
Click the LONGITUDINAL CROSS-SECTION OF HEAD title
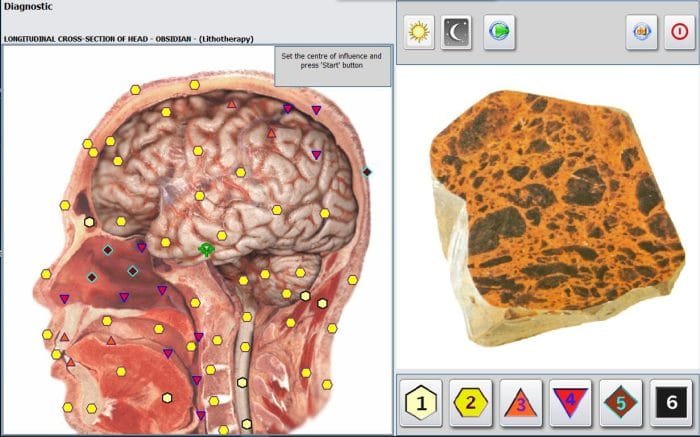[75, 39]
